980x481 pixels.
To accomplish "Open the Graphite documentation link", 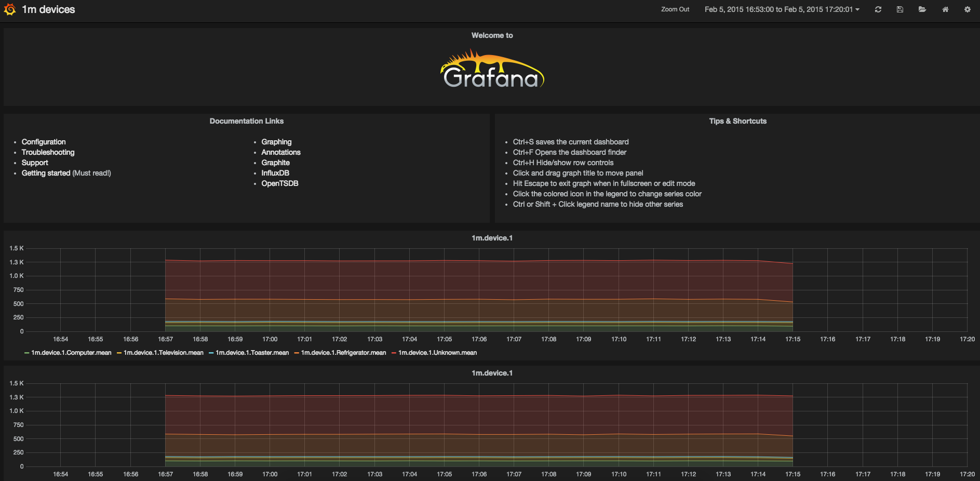I will click(x=275, y=163).
